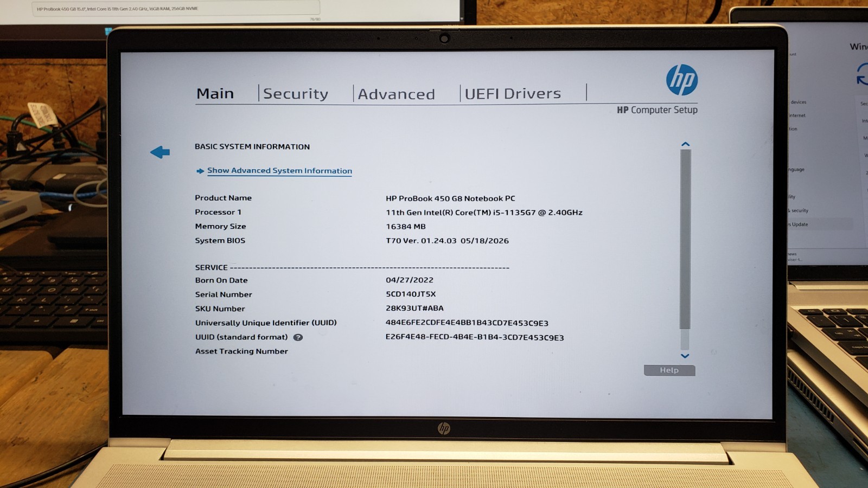Click the serial number 5CD140JT5X
868x488 pixels.
click(411, 294)
